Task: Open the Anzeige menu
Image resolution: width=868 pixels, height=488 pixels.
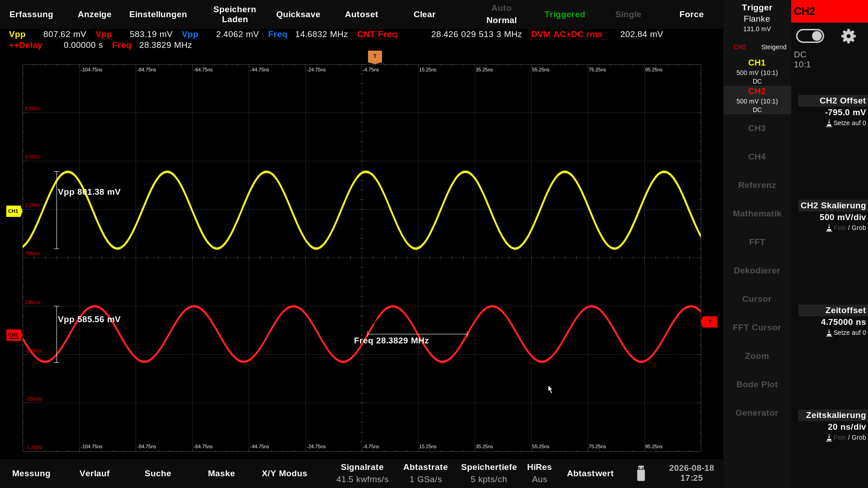Action: [x=94, y=14]
